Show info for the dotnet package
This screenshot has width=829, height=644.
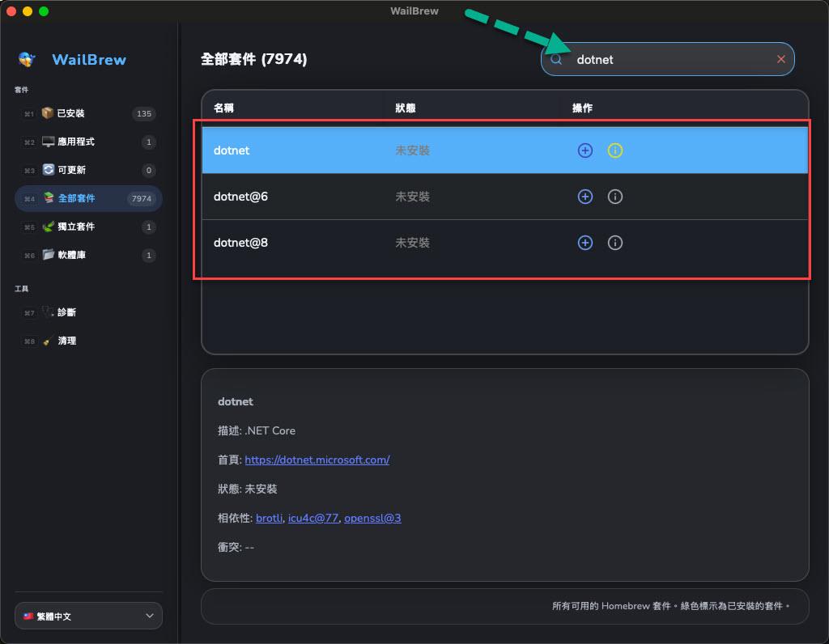click(x=615, y=150)
